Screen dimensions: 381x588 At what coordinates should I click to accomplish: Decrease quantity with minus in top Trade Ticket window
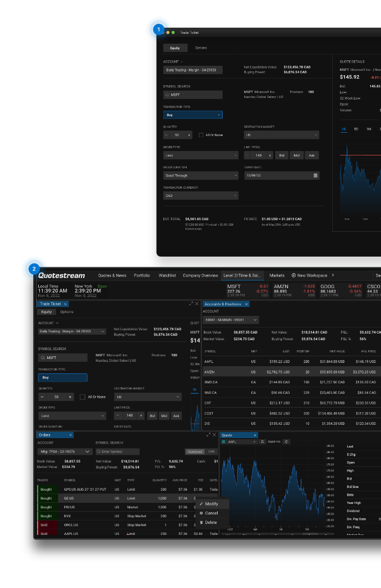click(x=166, y=135)
